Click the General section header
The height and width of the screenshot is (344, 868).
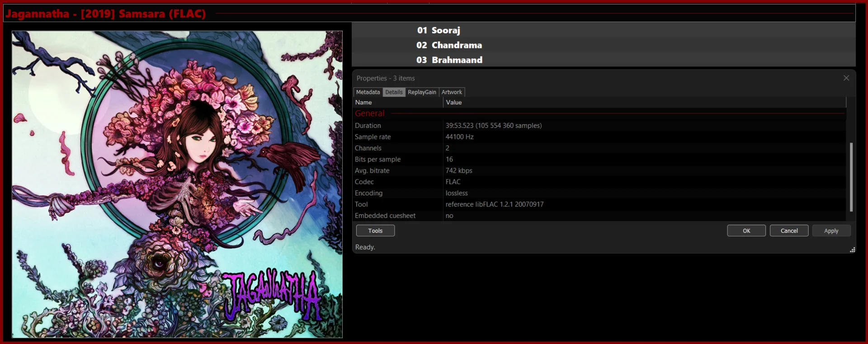click(x=370, y=113)
